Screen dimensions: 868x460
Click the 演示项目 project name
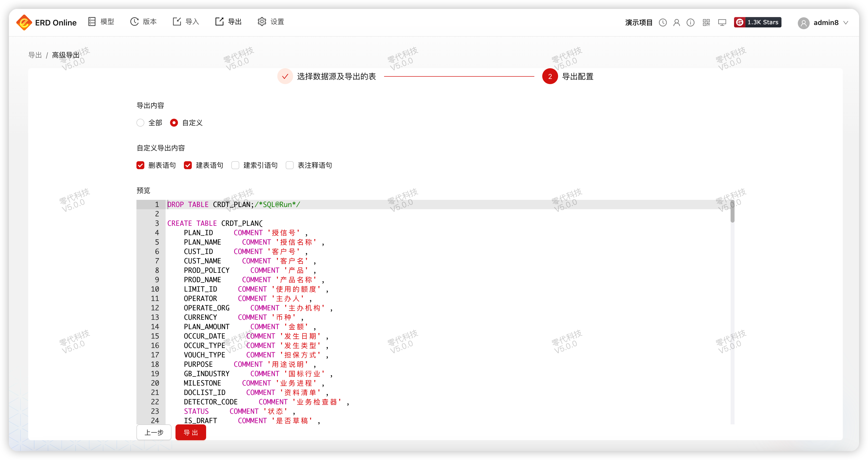[x=639, y=23]
